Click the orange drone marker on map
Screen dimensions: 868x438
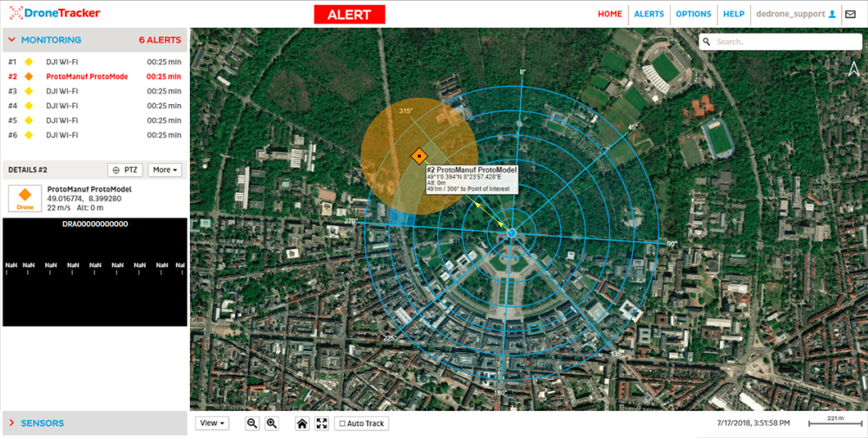[x=418, y=156]
